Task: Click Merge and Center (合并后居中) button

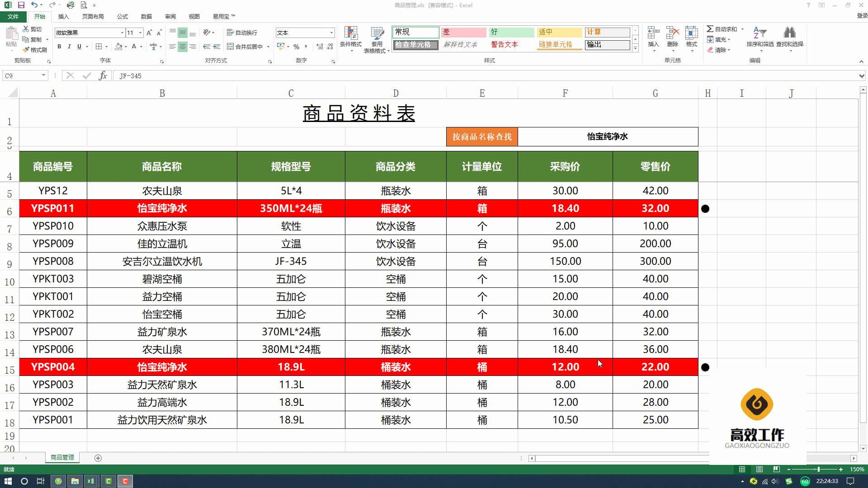Action: [245, 47]
